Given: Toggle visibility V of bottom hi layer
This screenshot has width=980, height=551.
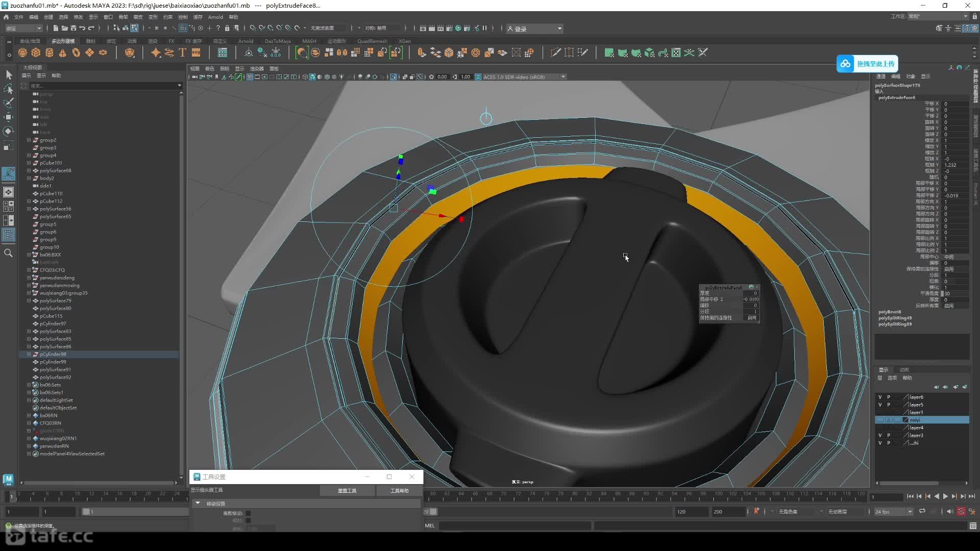Looking at the screenshot, I should (x=880, y=443).
